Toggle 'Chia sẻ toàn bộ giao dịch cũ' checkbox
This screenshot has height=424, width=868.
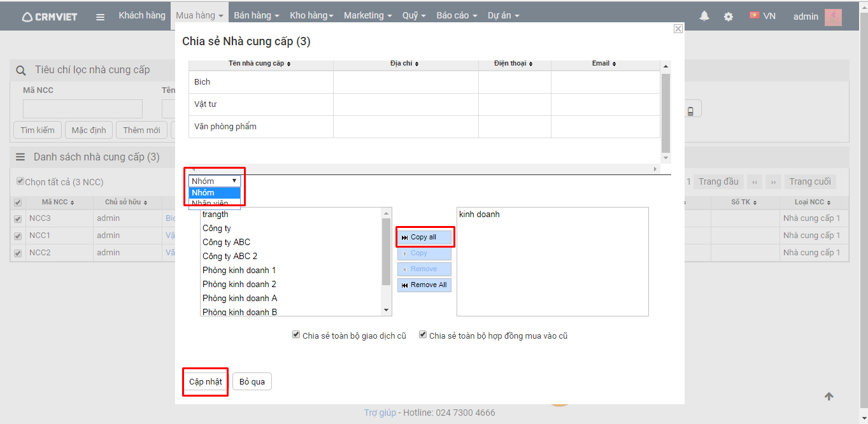tap(296, 335)
